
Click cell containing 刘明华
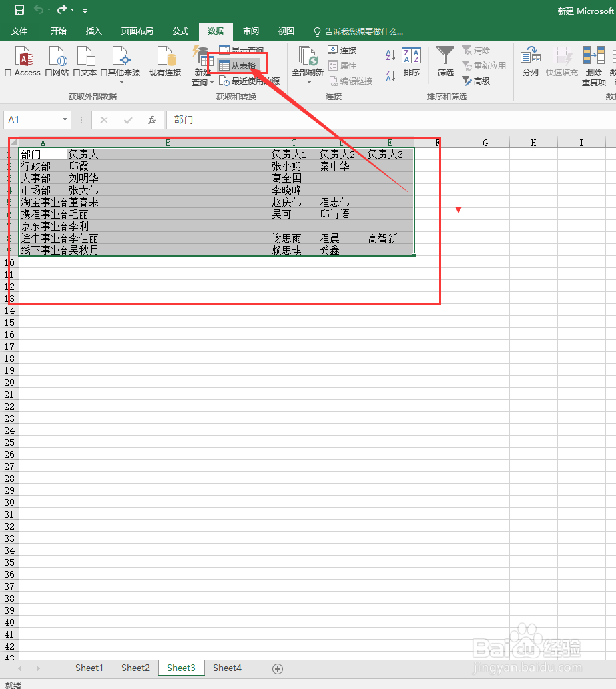tap(168, 178)
